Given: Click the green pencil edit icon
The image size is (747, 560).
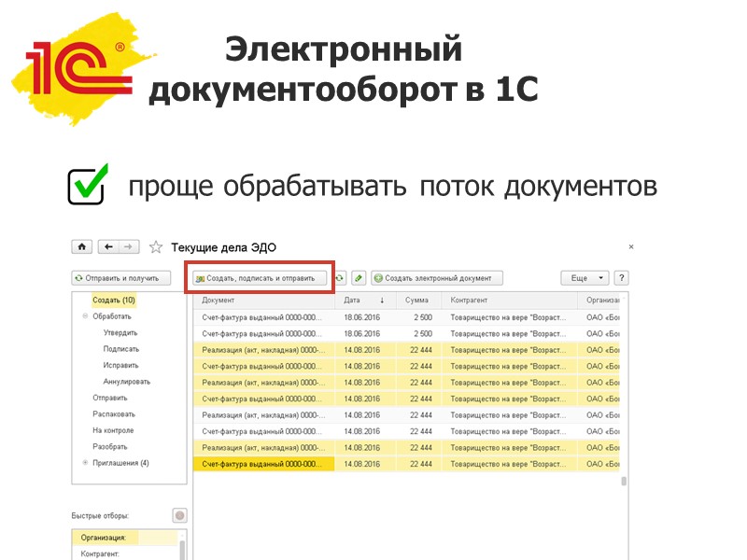Looking at the screenshot, I should (359, 278).
